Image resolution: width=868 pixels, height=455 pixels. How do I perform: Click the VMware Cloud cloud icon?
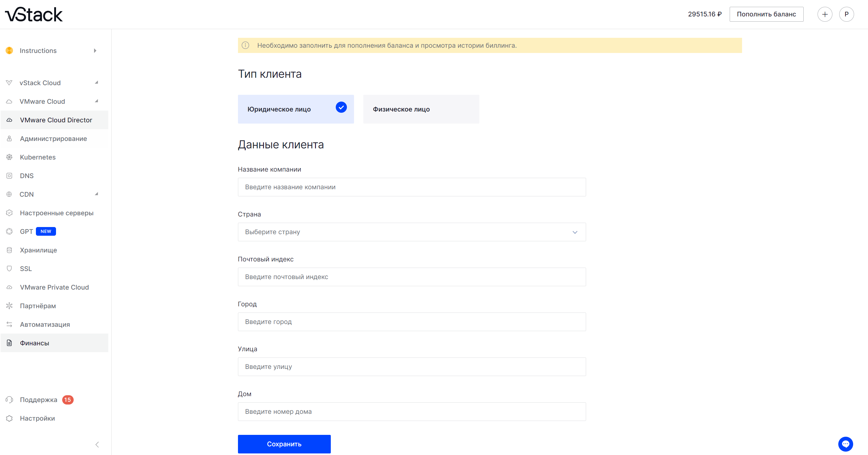coord(9,101)
